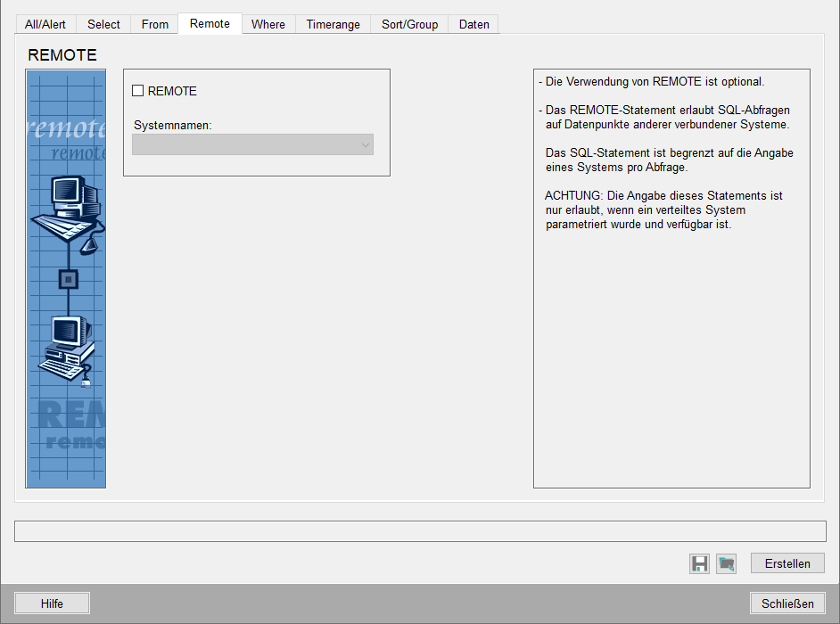This screenshot has height=624, width=840.
Task: Click the 'ACHTUNG' warning paragraph
Action: click(x=663, y=210)
